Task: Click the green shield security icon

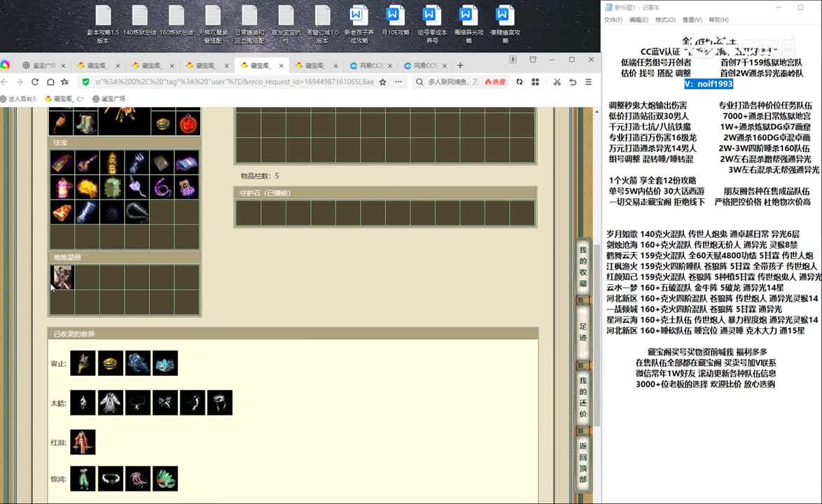Action: [85, 82]
